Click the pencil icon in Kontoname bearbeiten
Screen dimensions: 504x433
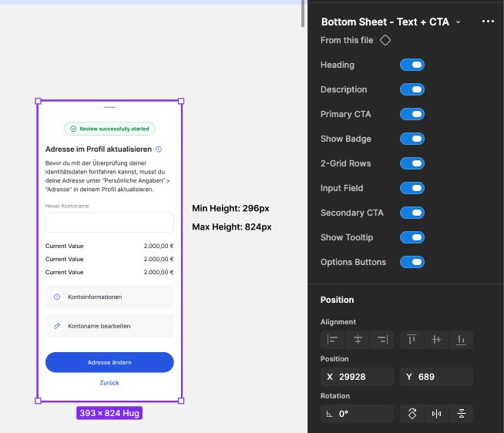click(57, 326)
